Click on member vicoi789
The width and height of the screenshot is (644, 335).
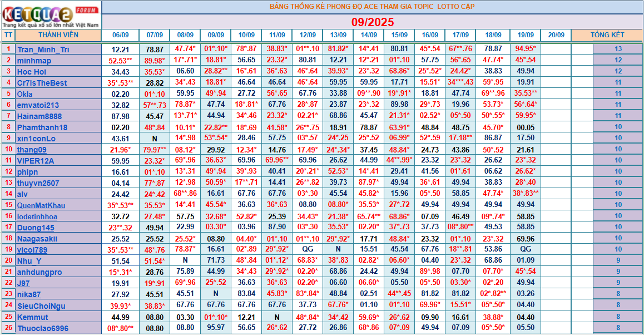pyautogui.click(x=32, y=250)
